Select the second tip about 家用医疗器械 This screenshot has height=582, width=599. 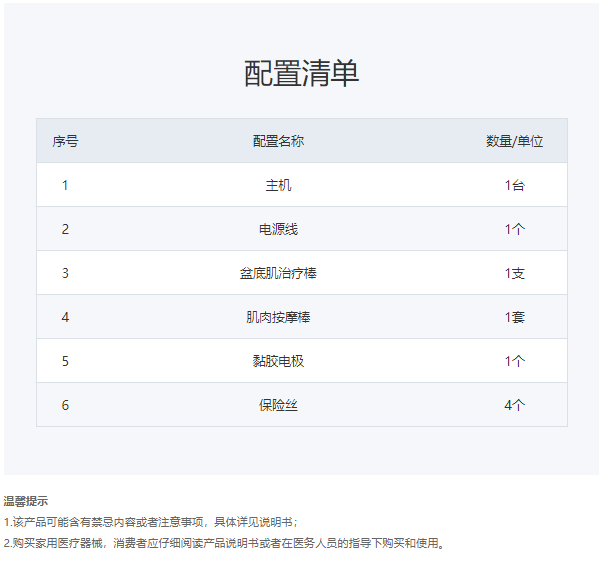225,543
